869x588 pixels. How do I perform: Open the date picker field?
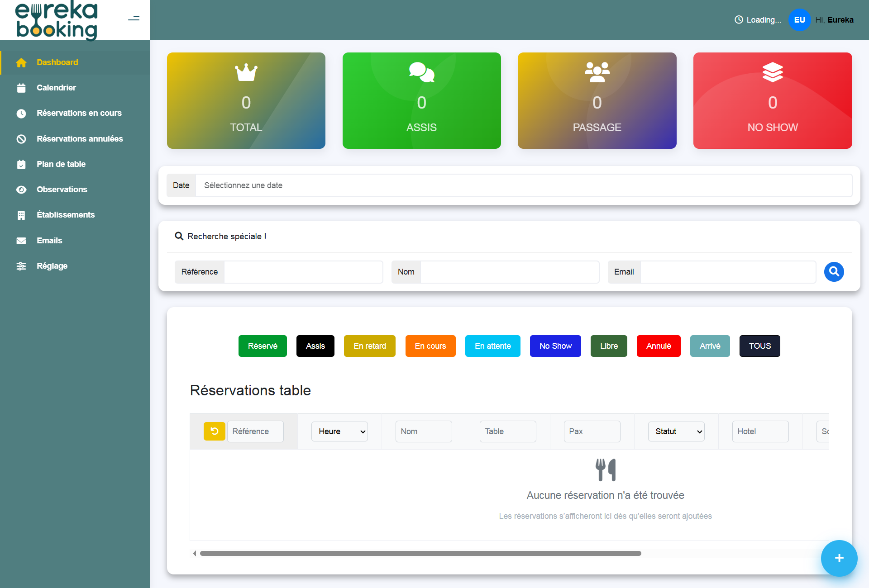(523, 185)
